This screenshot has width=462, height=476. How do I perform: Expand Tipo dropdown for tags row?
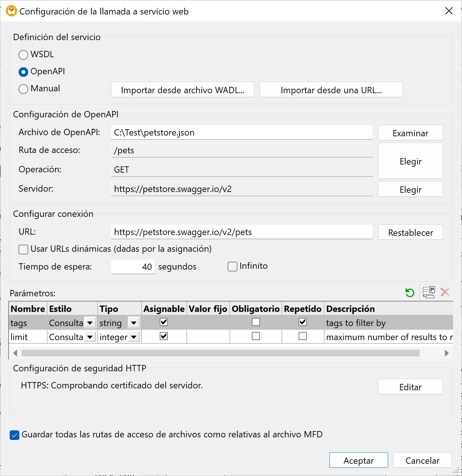coord(134,323)
